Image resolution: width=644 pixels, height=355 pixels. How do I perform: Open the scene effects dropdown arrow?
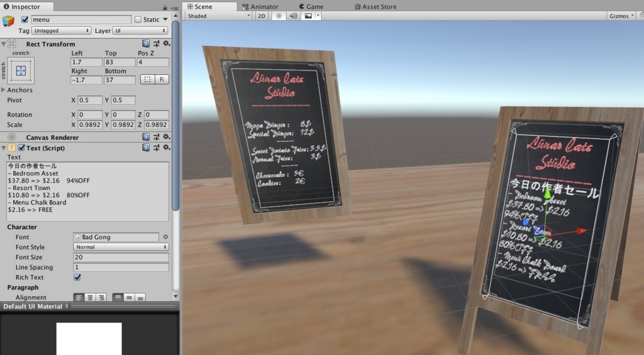318,16
